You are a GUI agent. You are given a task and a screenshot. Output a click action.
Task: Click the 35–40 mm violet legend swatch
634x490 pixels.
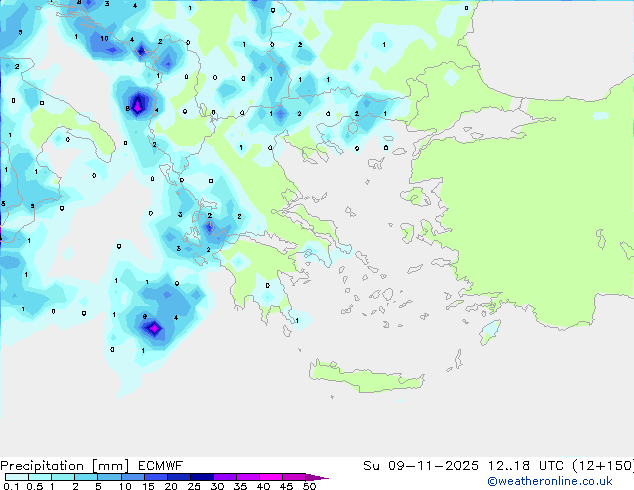tap(247, 477)
